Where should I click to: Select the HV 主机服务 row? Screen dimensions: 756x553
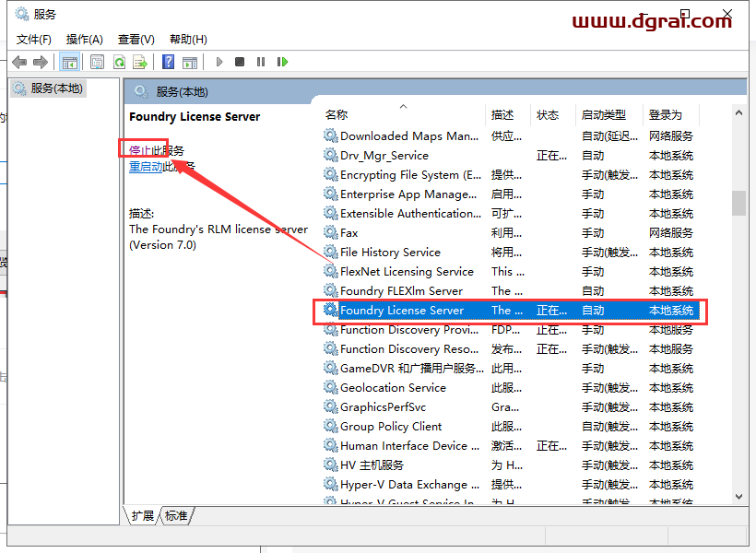(511, 465)
